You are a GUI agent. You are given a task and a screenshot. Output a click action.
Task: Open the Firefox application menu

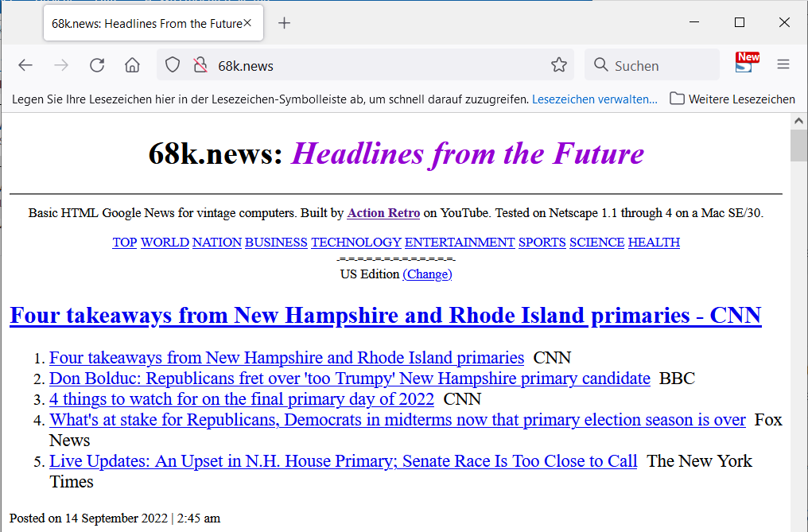click(783, 64)
